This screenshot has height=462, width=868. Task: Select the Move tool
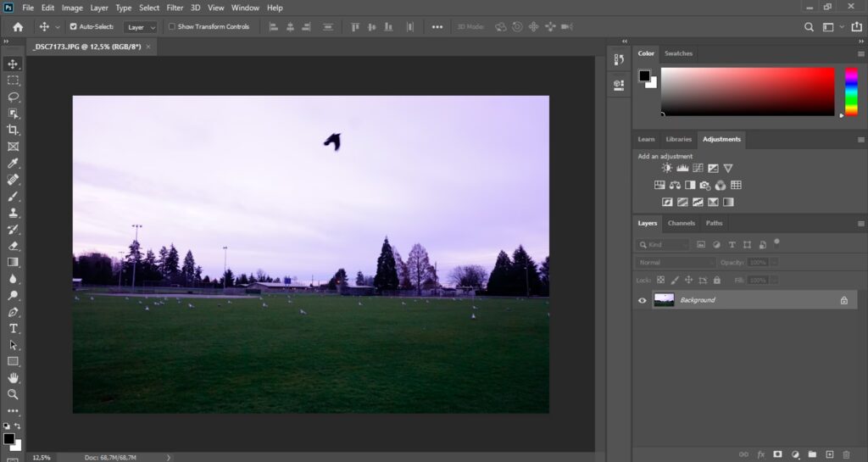13,64
